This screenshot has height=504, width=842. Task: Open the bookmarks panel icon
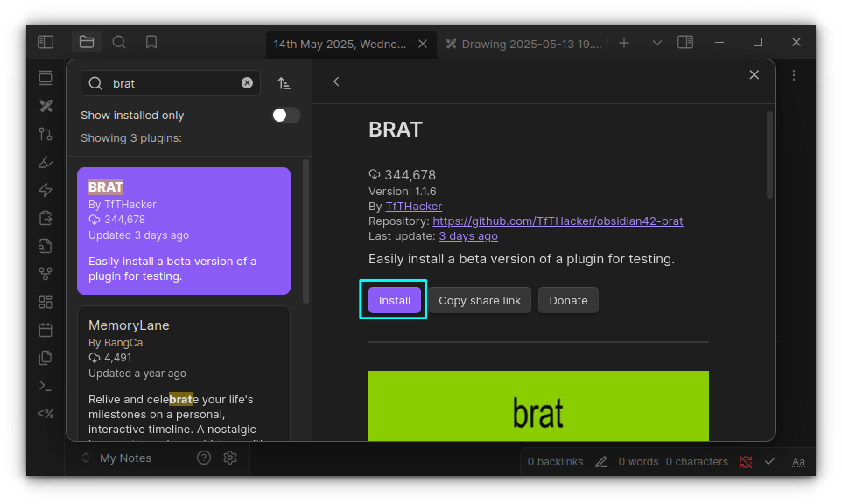151,42
